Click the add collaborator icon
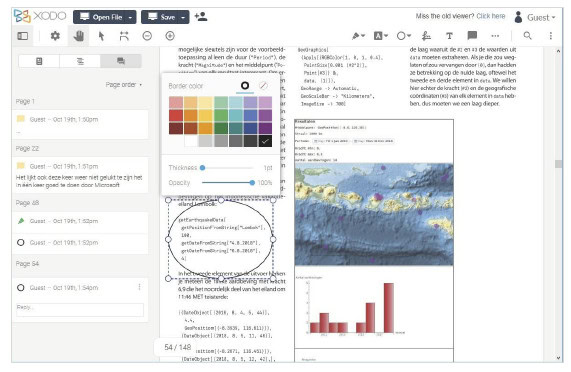 [x=201, y=16]
